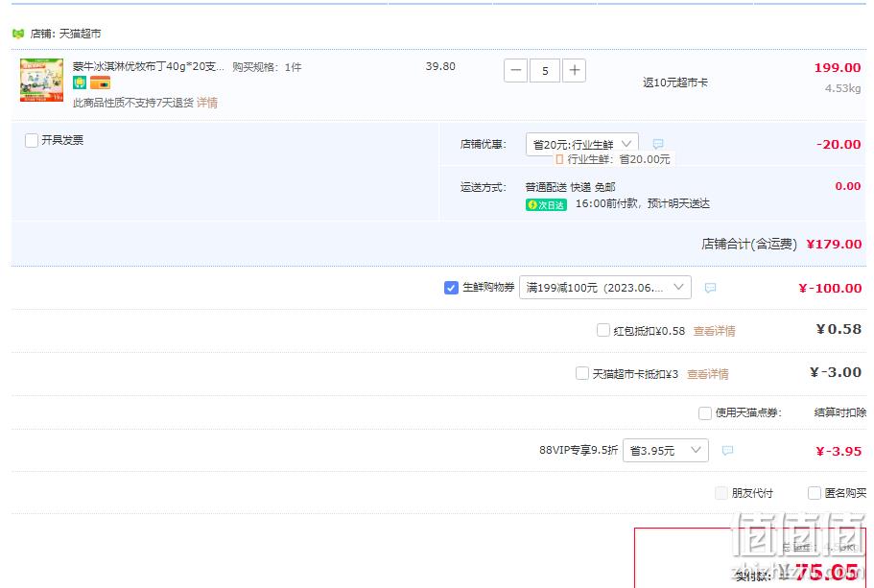The image size is (874, 588).
Task: Click the 普通配送 快递 免邮 shipping text
Action: (570, 187)
